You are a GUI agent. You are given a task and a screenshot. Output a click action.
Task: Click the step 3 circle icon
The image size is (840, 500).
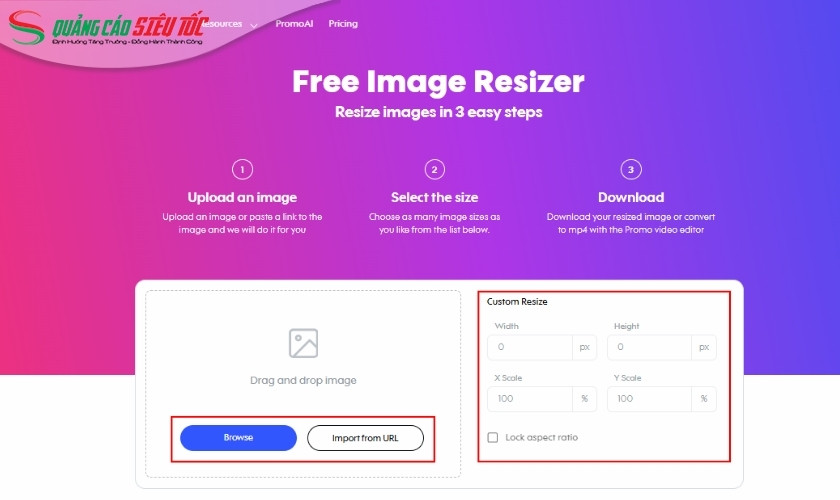tap(631, 170)
